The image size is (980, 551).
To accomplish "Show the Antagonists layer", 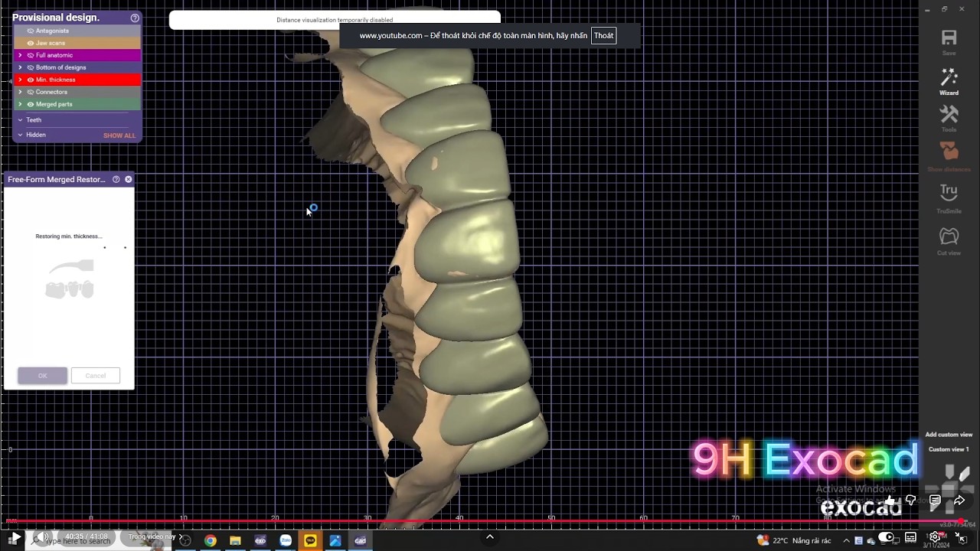I will click(x=31, y=31).
